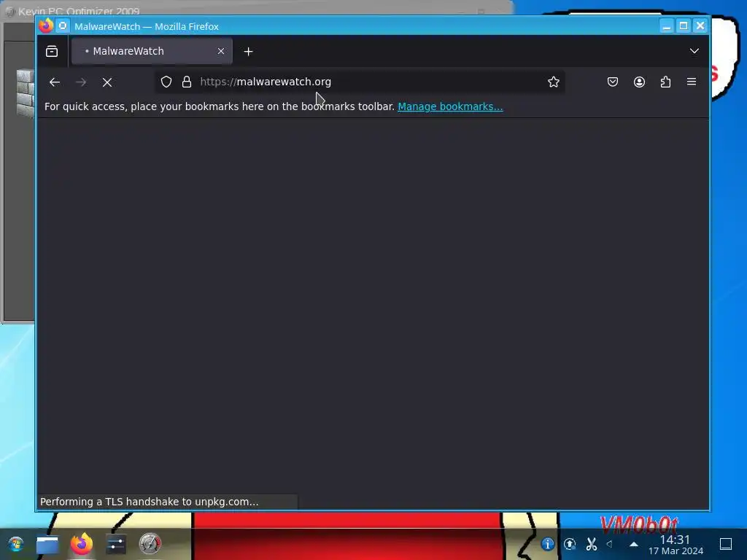
Task: Open the Firefox title bar icon menu
Action: click(46, 26)
